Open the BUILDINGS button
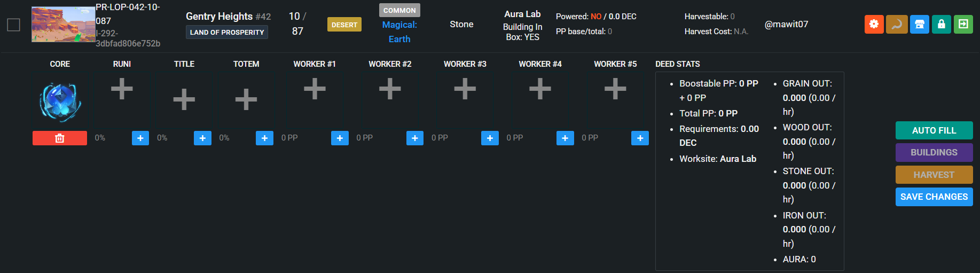Viewport: 980px width, 273px height. [934, 152]
